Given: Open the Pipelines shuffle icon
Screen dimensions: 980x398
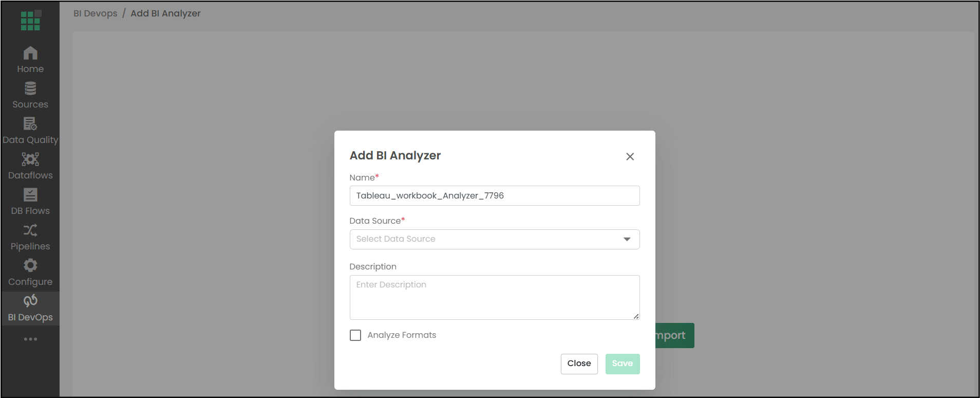Looking at the screenshot, I should point(30,230).
